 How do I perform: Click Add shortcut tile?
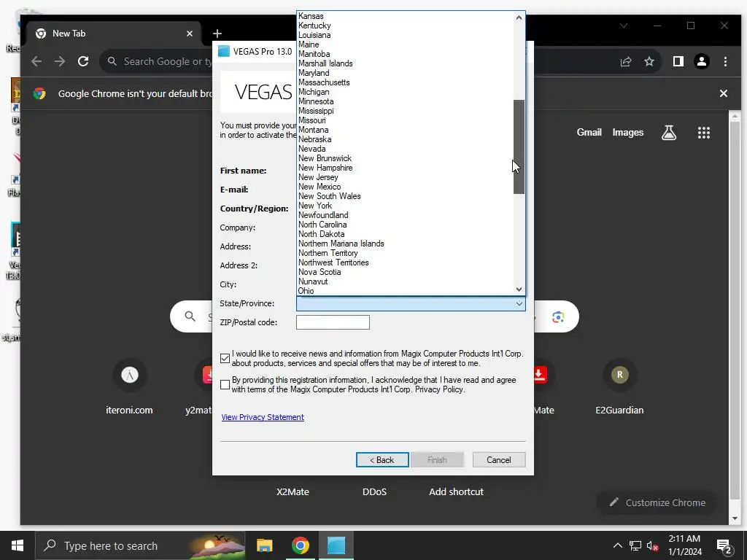pyautogui.click(x=456, y=492)
